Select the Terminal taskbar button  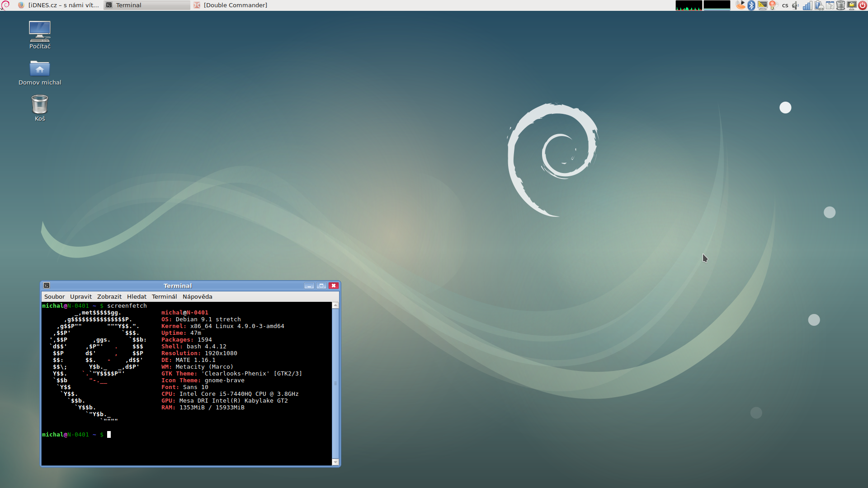[x=146, y=5]
